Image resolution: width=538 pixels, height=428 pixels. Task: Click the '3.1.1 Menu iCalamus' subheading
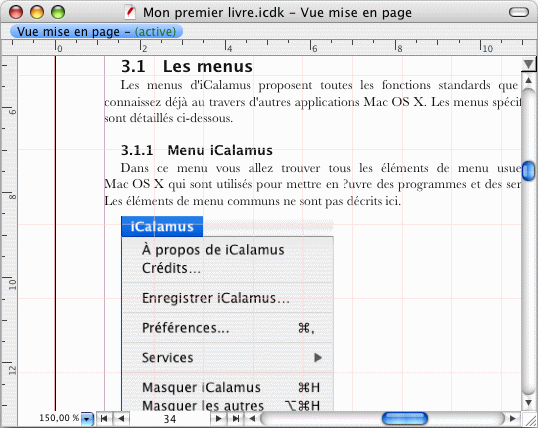point(197,150)
